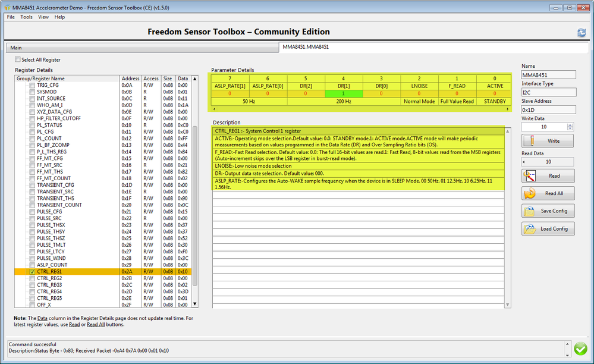
Task: Click the Interface Type field
Action: click(x=549, y=92)
